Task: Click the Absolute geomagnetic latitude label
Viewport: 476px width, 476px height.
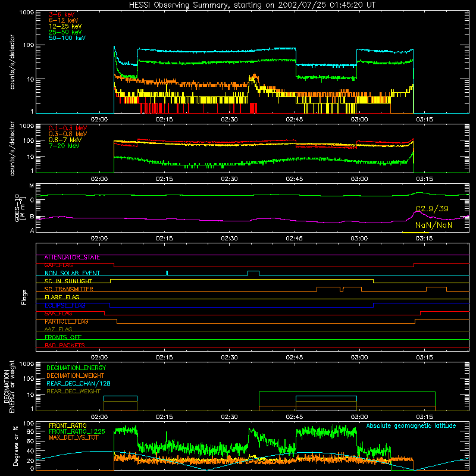Action: click(x=411, y=426)
